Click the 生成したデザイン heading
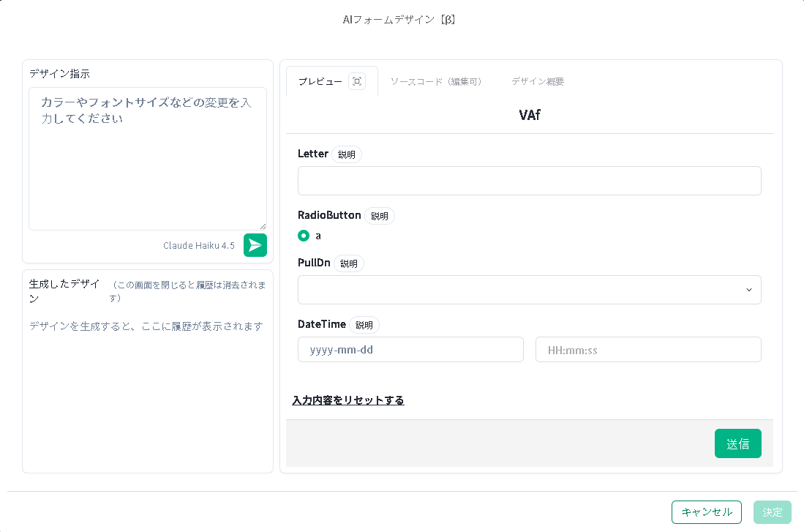The height and width of the screenshot is (532, 804). (x=64, y=291)
